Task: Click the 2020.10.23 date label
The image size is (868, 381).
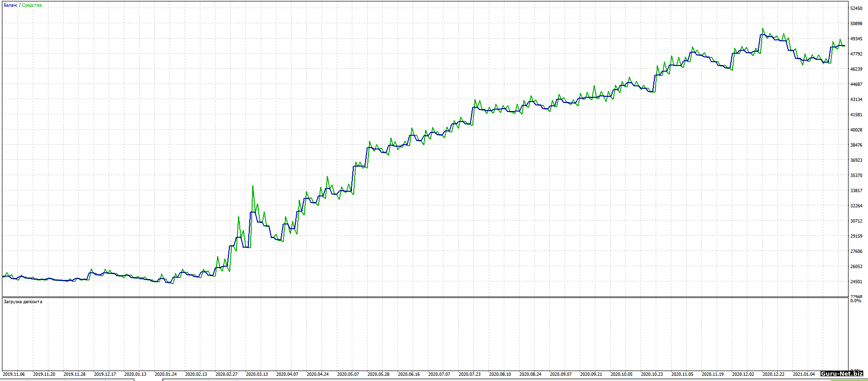Action: 652,374
